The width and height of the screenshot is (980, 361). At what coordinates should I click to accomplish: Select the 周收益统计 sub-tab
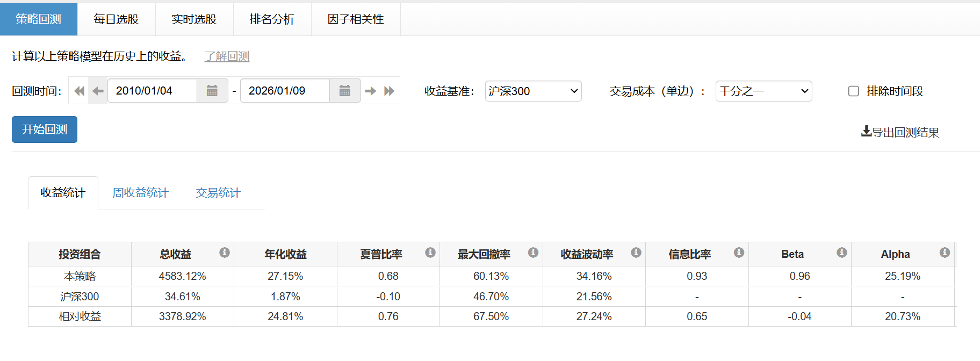click(x=140, y=193)
